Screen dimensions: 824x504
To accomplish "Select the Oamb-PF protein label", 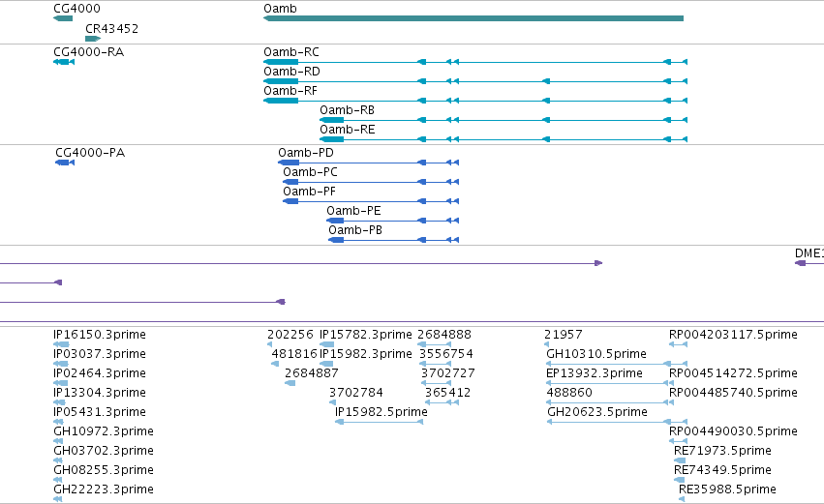I will 309,192.
